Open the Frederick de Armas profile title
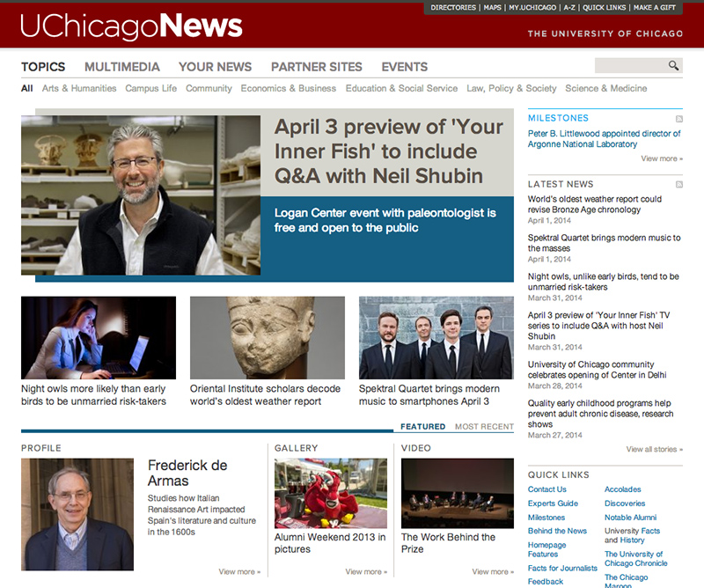 coord(187,473)
